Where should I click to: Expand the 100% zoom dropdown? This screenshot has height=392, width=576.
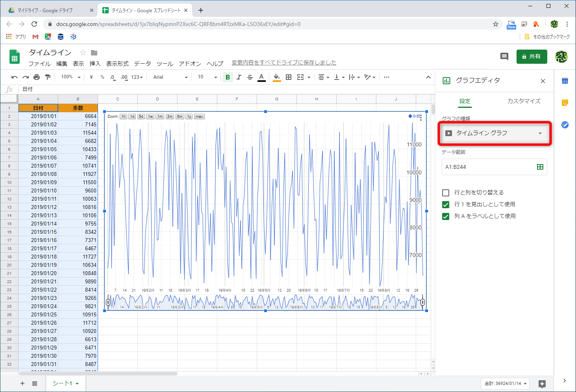[71, 77]
